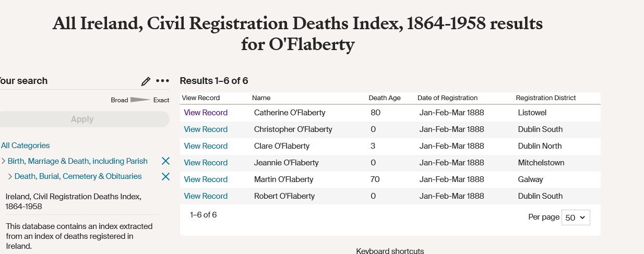This screenshot has width=644, height=254.
Task: Open the Per page 50 dropdown
Action: [x=576, y=217]
